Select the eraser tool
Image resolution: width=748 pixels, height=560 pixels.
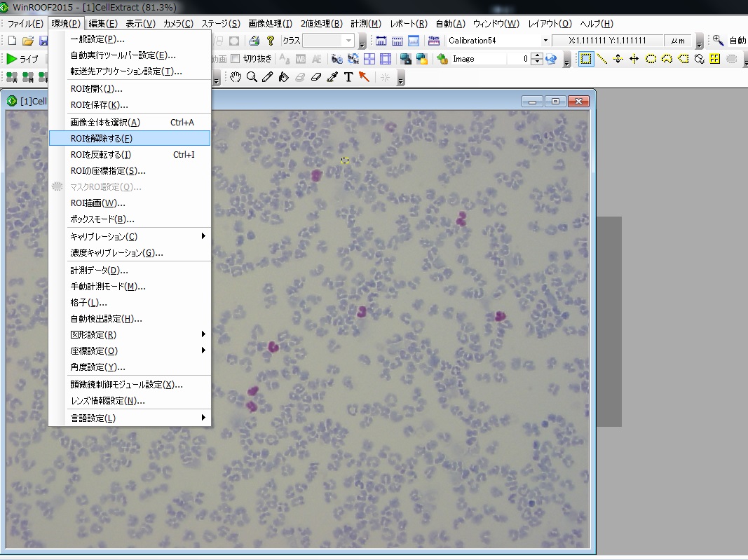315,77
